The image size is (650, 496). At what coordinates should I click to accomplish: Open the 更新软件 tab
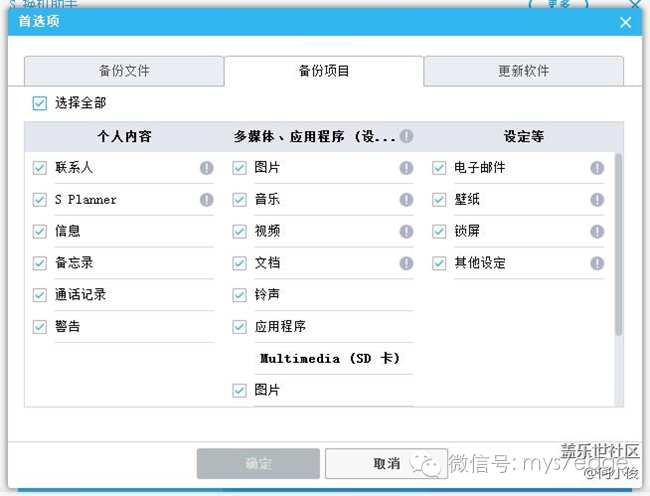(x=524, y=71)
